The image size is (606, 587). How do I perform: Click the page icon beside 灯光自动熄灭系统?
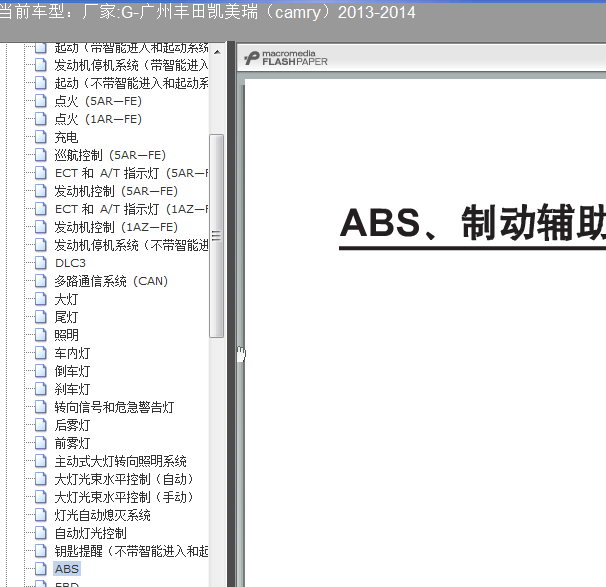[x=41, y=515]
